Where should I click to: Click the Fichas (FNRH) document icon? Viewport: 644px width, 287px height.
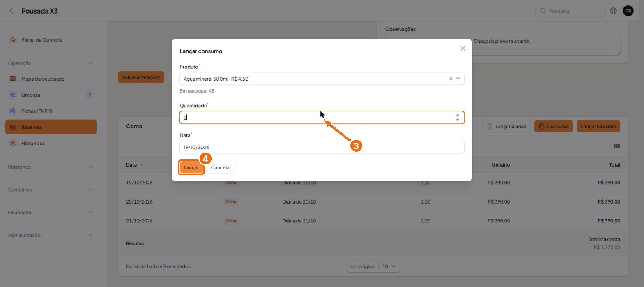tap(13, 111)
